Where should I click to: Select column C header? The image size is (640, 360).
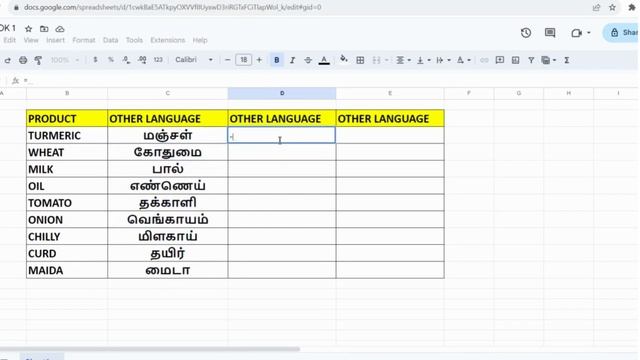[168, 93]
